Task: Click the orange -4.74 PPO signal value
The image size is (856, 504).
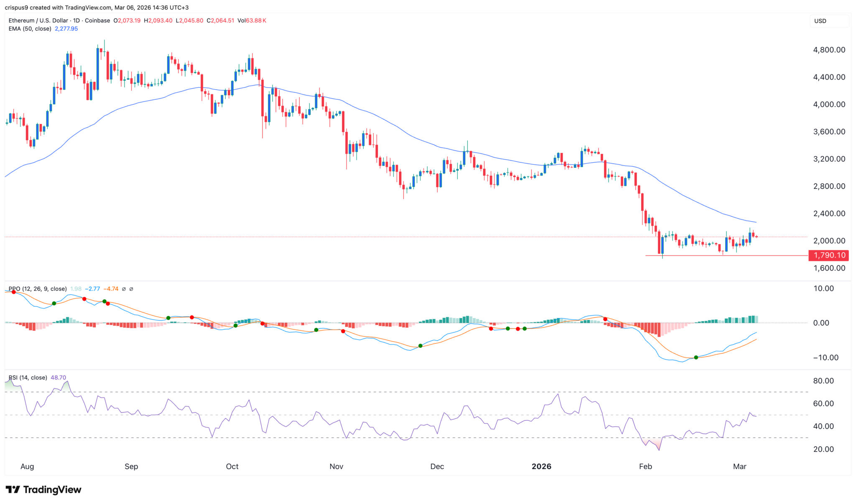Action: (111, 289)
